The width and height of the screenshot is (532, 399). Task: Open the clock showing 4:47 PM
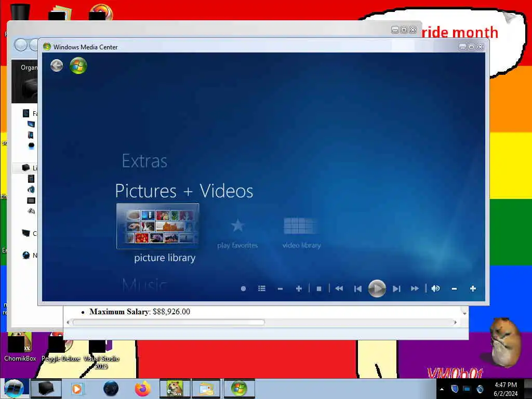click(506, 389)
